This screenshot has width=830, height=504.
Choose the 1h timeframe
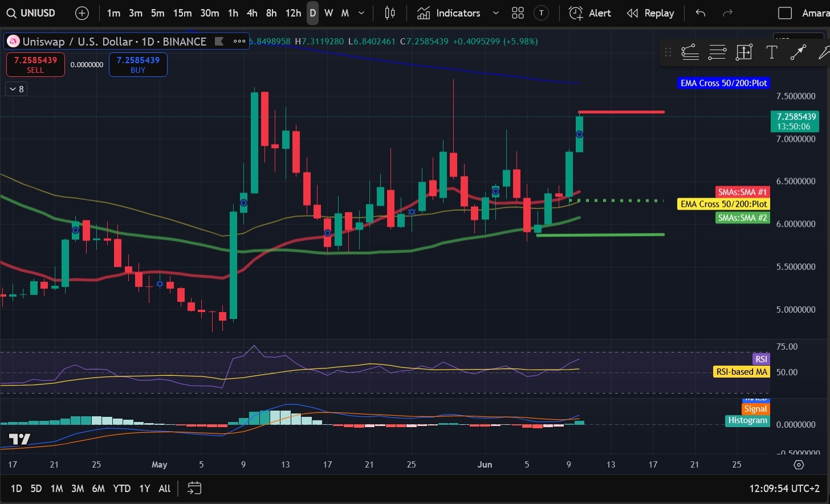(x=233, y=13)
